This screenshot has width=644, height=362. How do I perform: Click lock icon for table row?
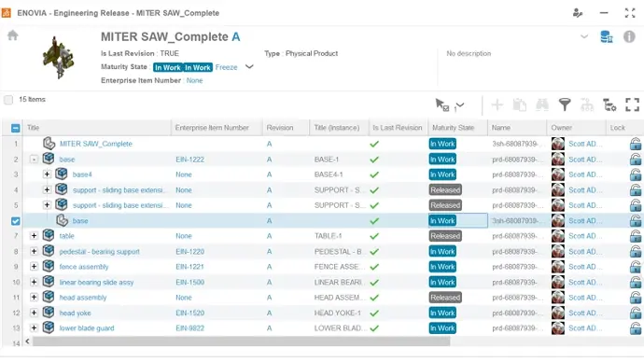635,236
